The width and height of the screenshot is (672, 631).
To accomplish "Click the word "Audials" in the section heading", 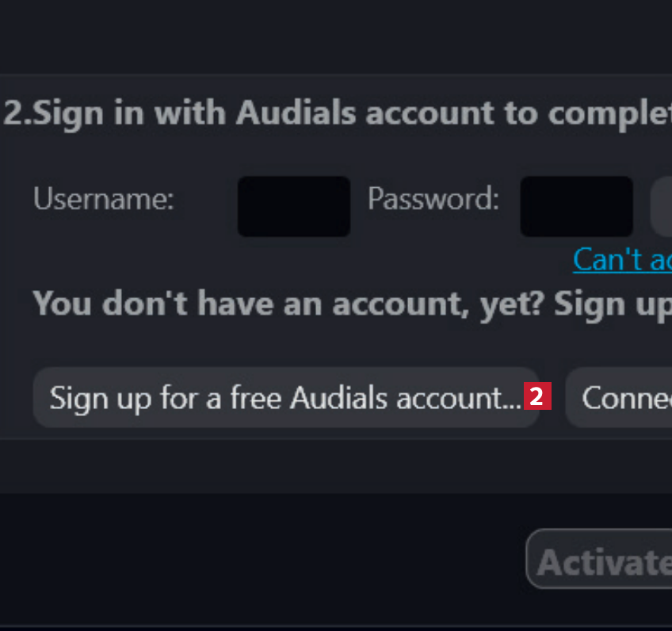I will click(297, 113).
